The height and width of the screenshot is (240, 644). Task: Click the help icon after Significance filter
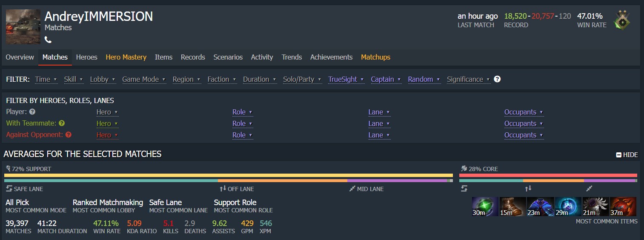(497, 79)
